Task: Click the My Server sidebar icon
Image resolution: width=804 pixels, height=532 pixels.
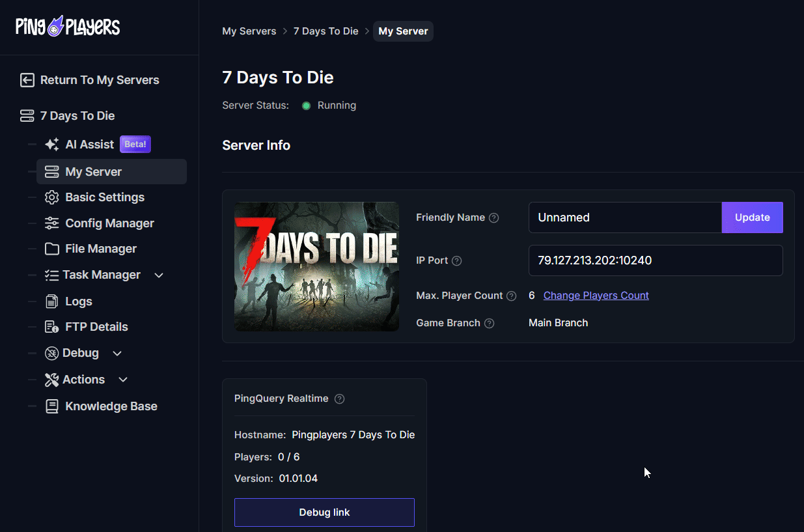Action: (x=51, y=172)
